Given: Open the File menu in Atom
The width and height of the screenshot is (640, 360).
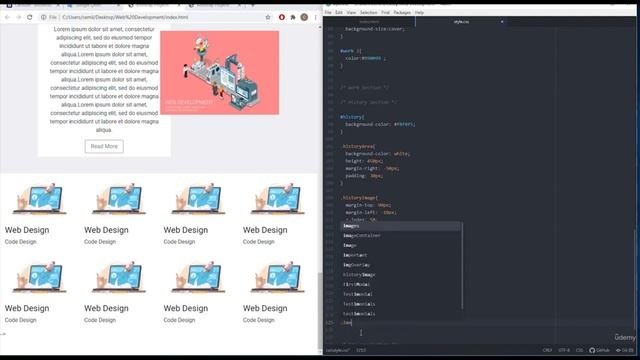Looking at the screenshot, I should (328, 13).
